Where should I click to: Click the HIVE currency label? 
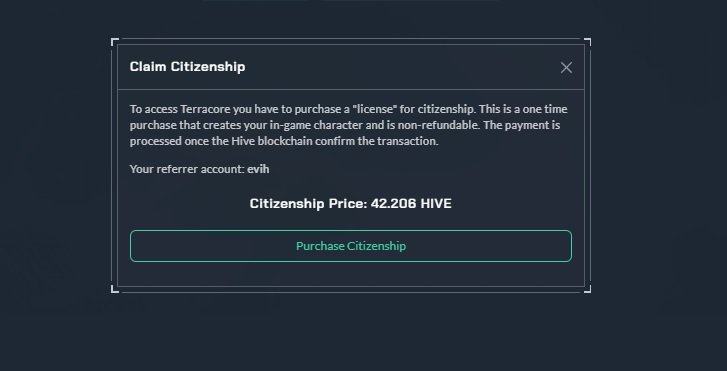436,204
